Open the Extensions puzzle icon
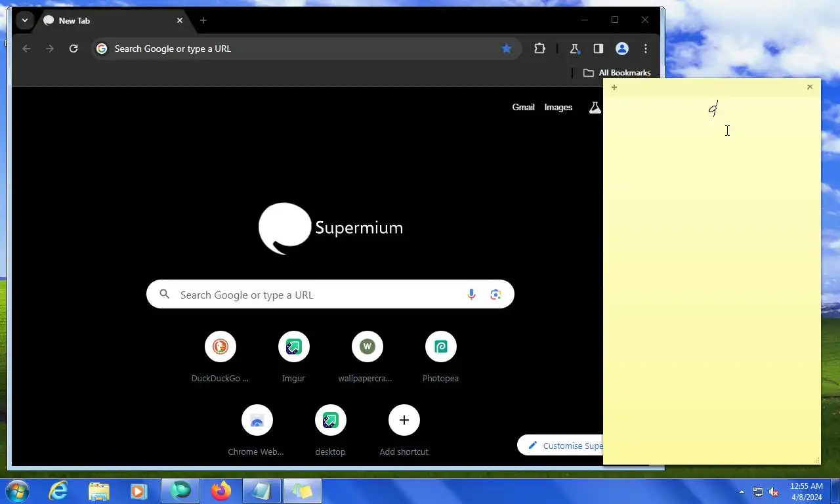840x504 pixels. (x=539, y=49)
